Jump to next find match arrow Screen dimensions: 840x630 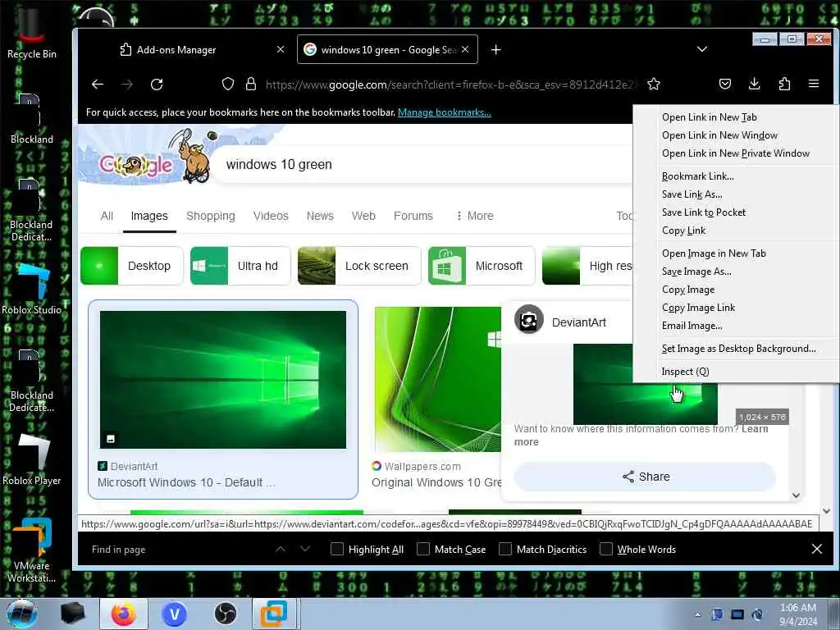(305, 549)
